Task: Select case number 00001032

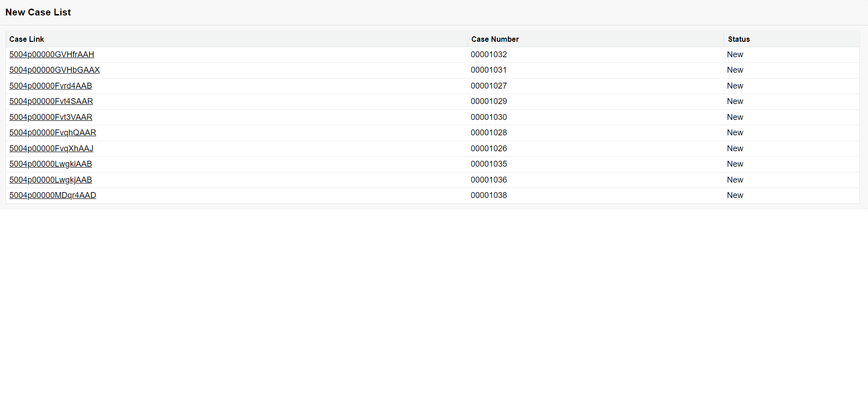Action: 489,54
